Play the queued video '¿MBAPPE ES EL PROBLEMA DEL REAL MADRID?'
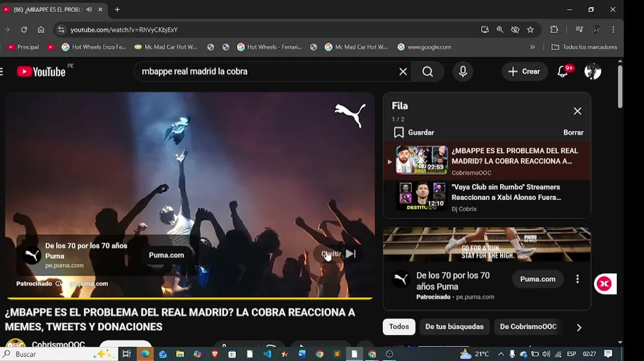 (487, 160)
